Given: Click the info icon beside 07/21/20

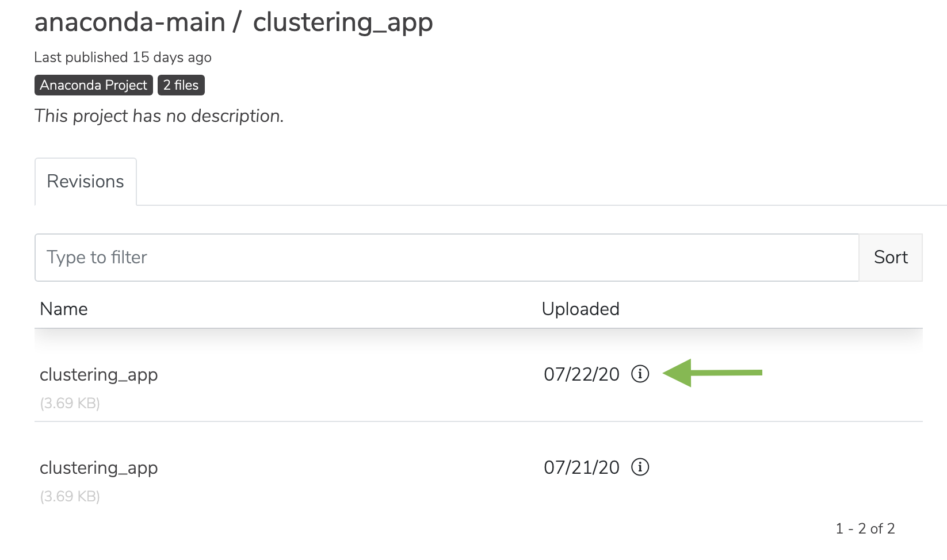Looking at the screenshot, I should click(640, 467).
